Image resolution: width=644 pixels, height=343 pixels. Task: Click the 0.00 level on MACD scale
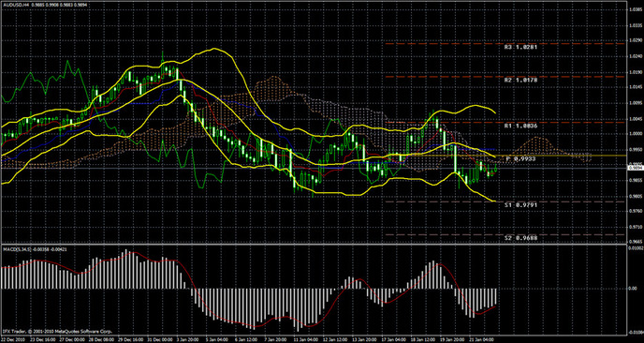(633, 289)
